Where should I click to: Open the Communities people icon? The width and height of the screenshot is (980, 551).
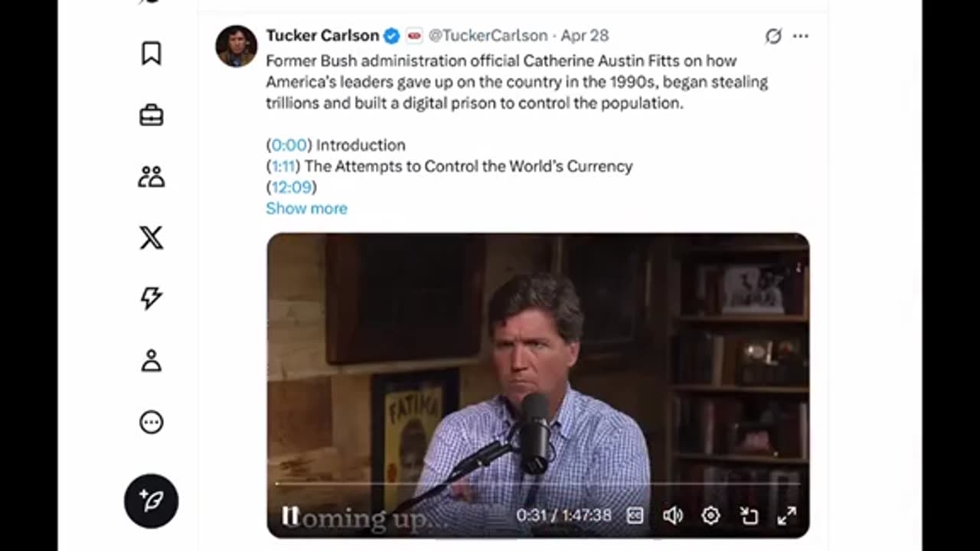pos(151,177)
